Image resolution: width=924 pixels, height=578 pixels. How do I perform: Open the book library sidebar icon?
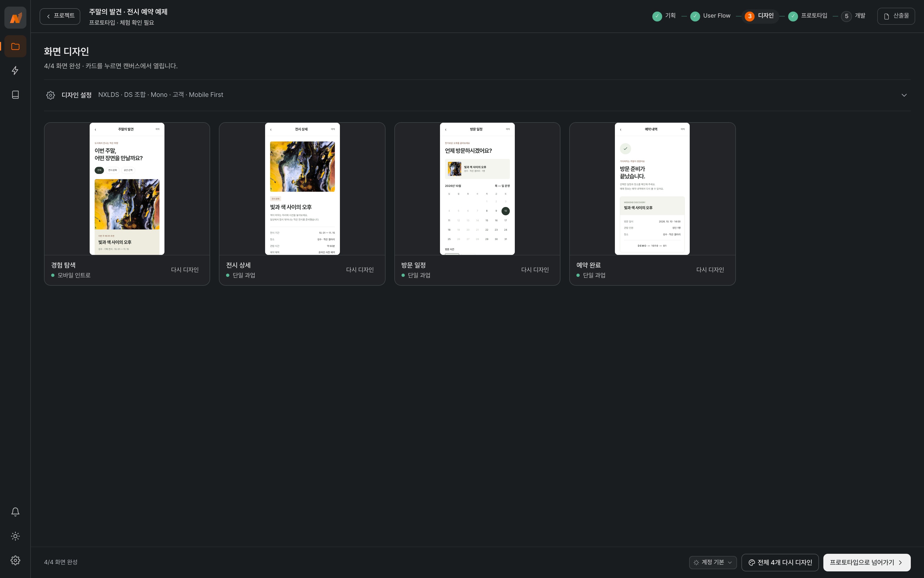(x=15, y=94)
